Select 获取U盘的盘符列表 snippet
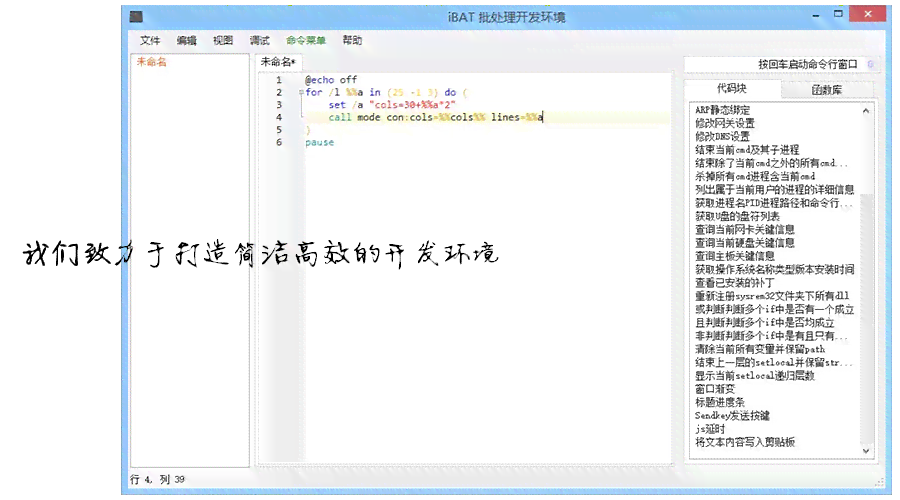Image resolution: width=900 pixels, height=500 pixels. 738,216
